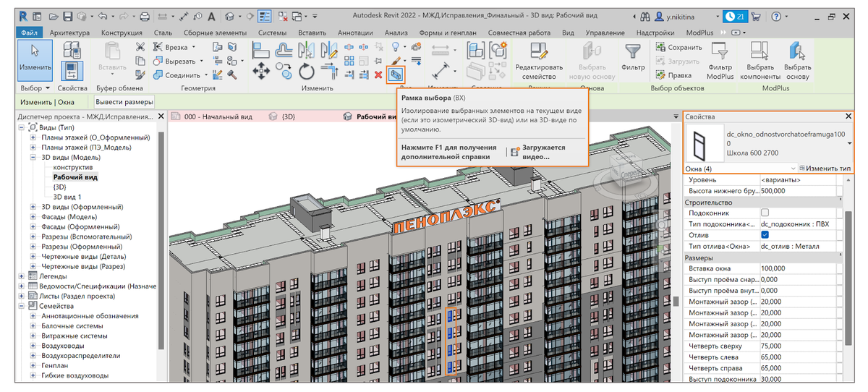
Task: Click the light bulb hide-in-view icon
Action: click(x=395, y=47)
